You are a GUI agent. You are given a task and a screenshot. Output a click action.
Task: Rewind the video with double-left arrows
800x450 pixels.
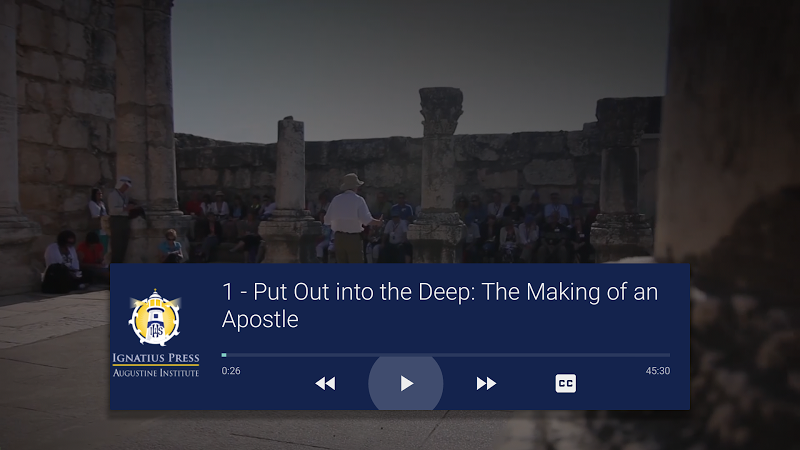point(325,384)
